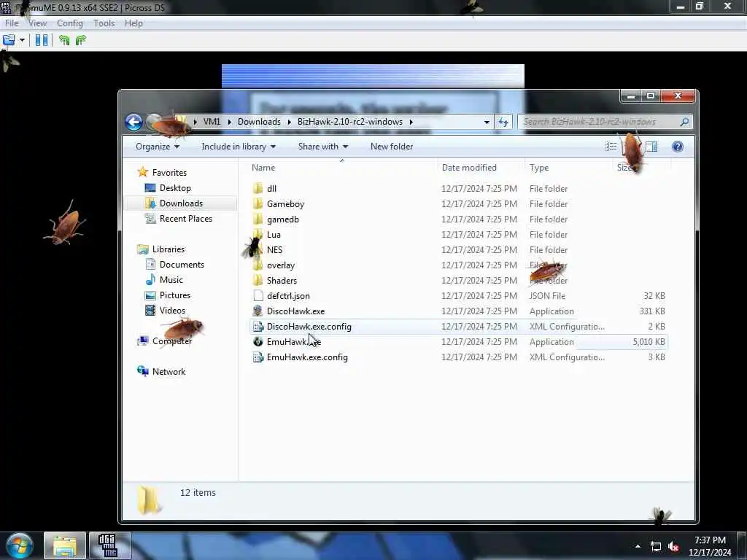Screen dimensions: 747x560
Task: Toggle the preview pane icon
Action: click(651, 147)
